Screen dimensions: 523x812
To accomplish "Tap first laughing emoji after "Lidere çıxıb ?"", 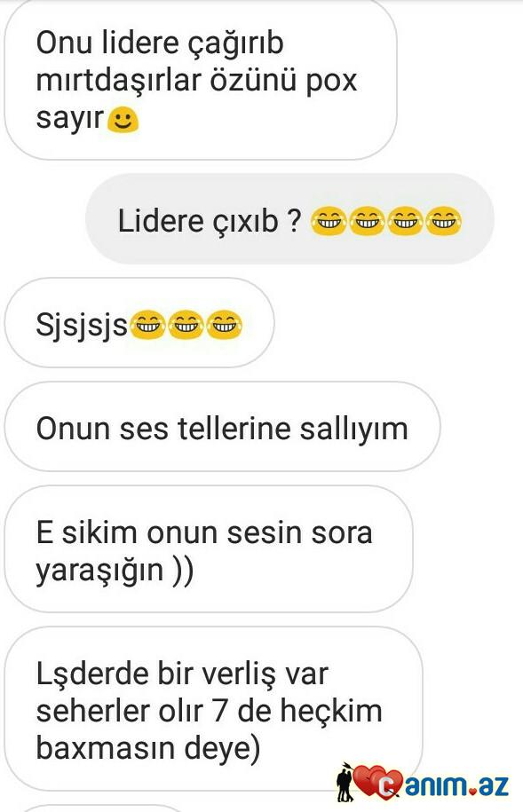I will [329, 221].
